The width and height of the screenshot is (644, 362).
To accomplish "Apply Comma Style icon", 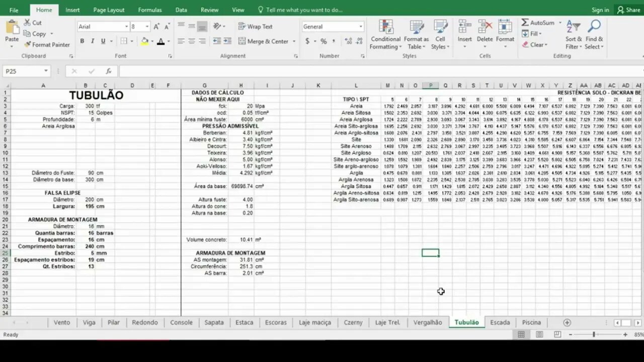I will (334, 41).
